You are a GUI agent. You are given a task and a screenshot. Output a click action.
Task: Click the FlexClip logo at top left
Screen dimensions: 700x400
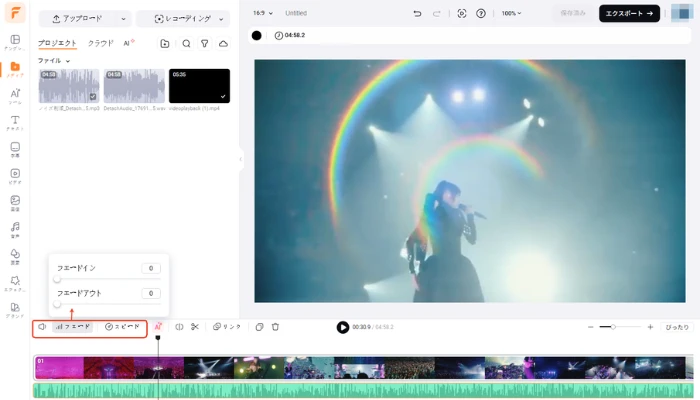(15, 13)
